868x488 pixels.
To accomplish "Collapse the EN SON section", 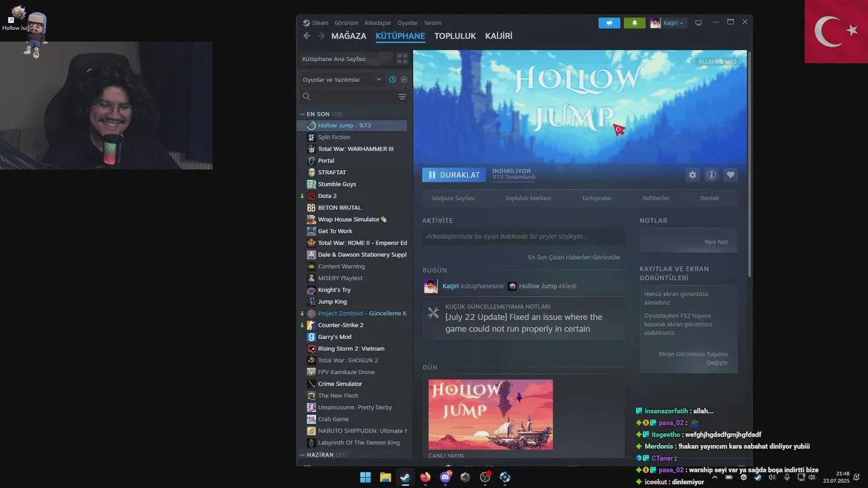I will pyautogui.click(x=321, y=114).
